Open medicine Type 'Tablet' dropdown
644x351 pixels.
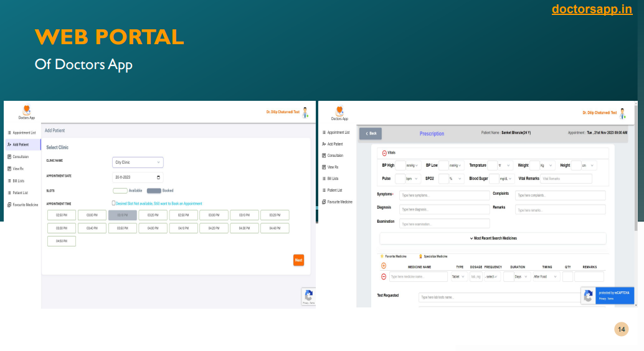pyautogui.click(x=459, y=277)
